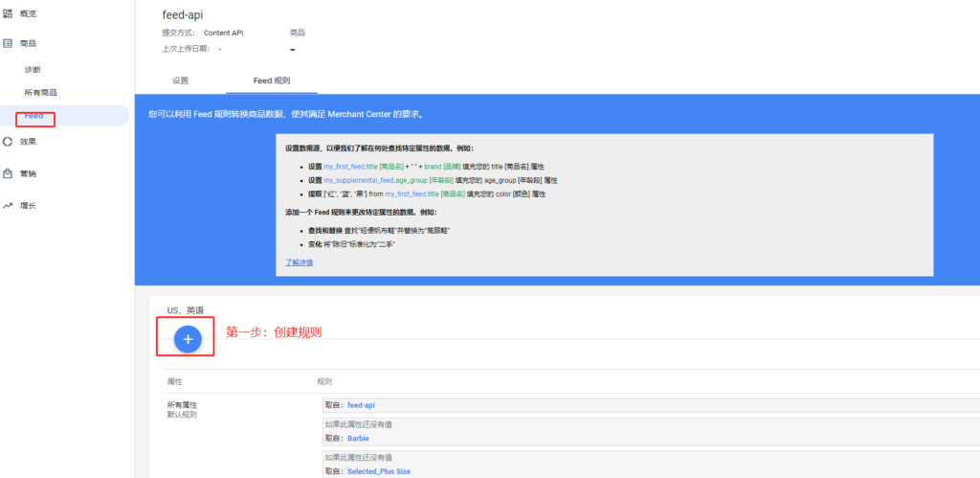Select the Feed 规则 tab
Screen dimensions: 980x478
271,81
